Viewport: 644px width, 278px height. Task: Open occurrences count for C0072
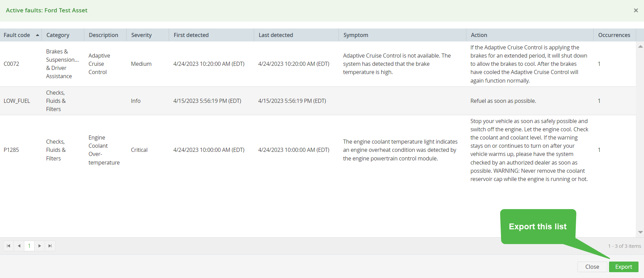click(x=599, y=64)
